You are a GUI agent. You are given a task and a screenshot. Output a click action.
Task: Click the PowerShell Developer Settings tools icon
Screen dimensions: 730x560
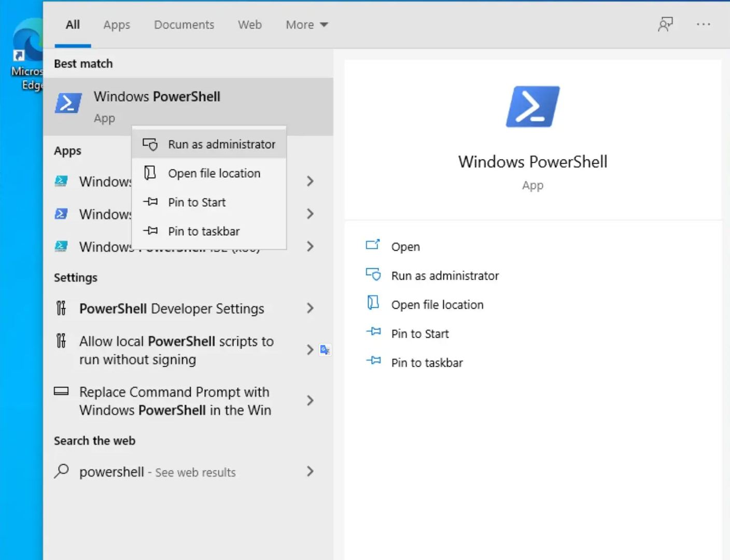click(61, 308)
